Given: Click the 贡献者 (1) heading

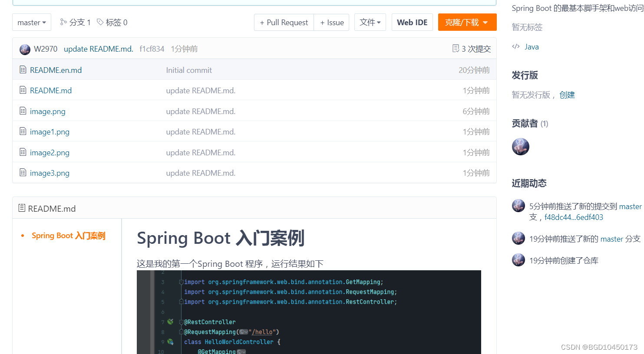Looking at the screenshot, I should pyautogui.click(x=530, y=124).
